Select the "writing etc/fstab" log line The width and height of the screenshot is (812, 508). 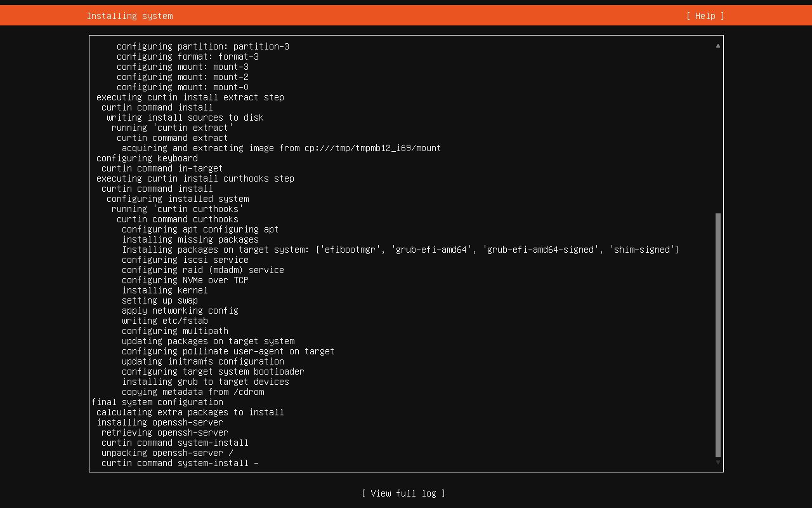165,321
